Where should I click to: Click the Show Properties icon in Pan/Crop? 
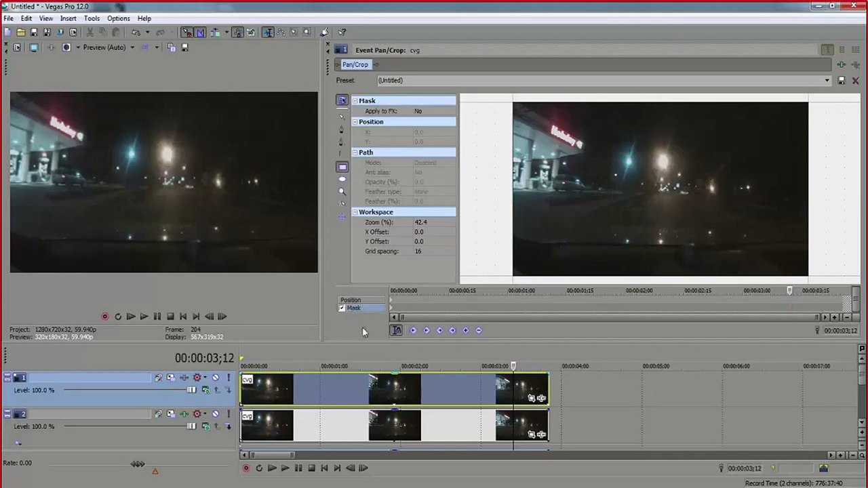tap(342, 100)
